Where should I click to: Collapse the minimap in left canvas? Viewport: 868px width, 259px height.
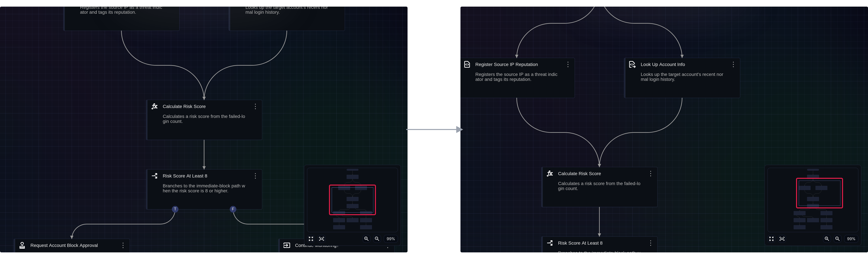click(x=311, y=239)
